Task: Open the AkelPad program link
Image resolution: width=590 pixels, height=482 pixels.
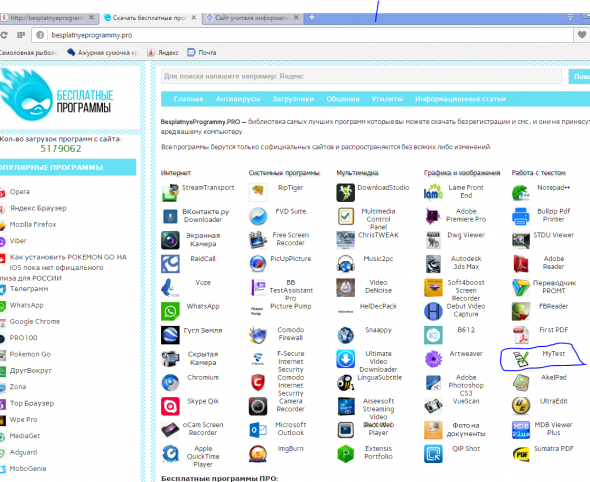Action: click(554, 377)
